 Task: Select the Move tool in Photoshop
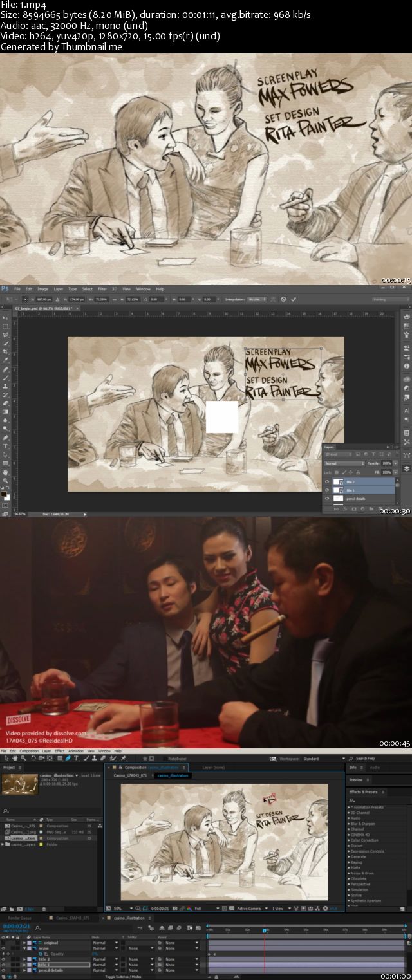tap(5, 318)
